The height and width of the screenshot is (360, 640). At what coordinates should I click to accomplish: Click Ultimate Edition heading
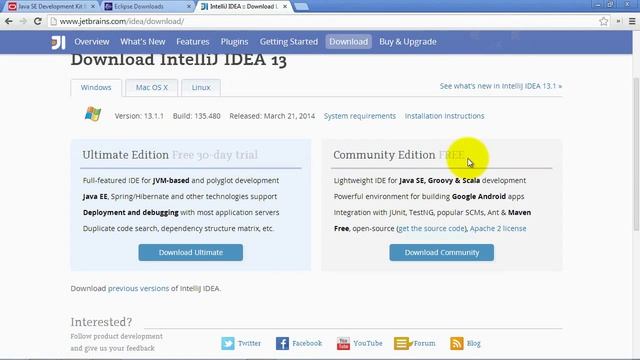pos(125,155)
